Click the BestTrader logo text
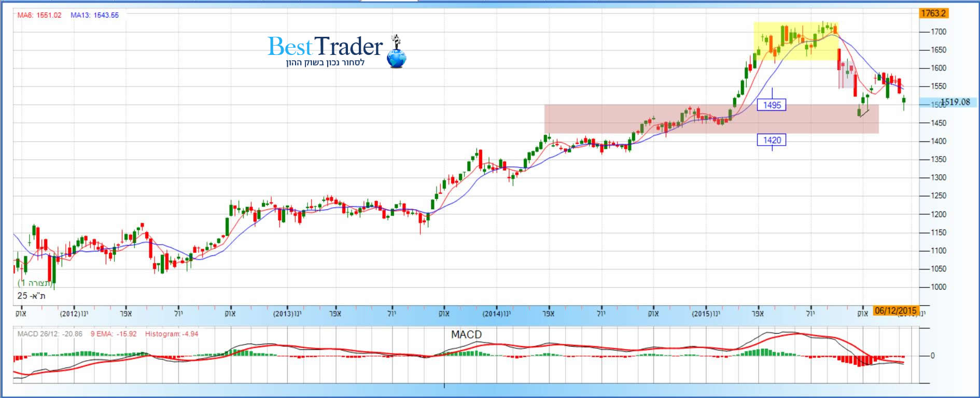 click(x=325, y=47)
